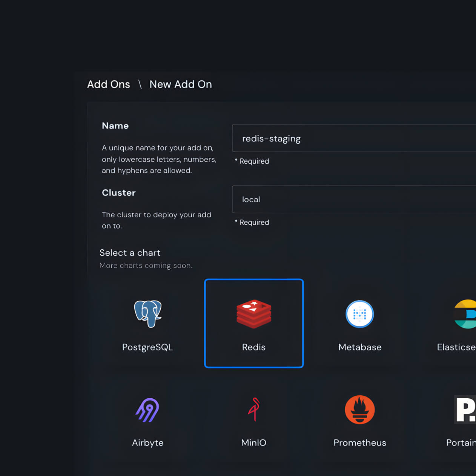Click the Select a chart heading
The width and height of the screenshot is (476, 476).
(130, 253)
